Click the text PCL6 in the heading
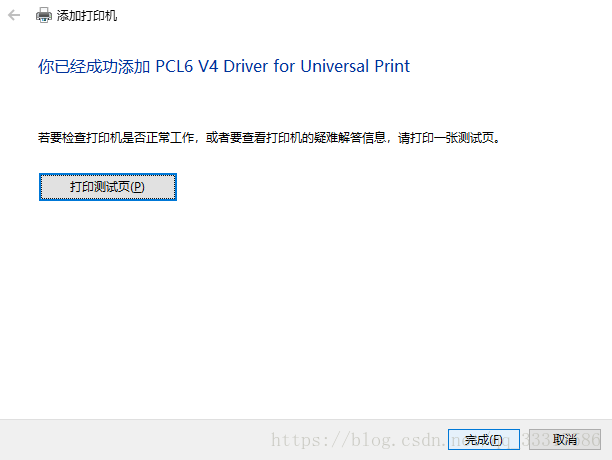The image size is (612, 460). [x=174, y=66]
